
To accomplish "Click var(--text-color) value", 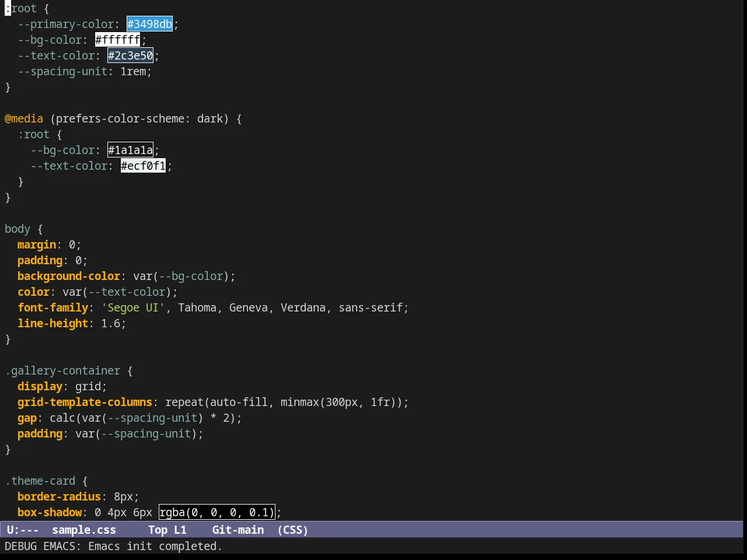I will (x=117, y=292).
